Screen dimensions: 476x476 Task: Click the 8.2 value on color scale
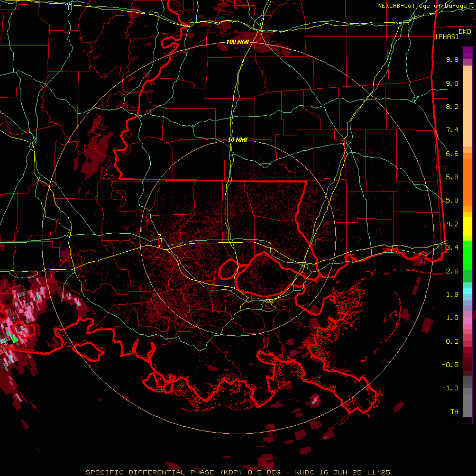[452, 106]
